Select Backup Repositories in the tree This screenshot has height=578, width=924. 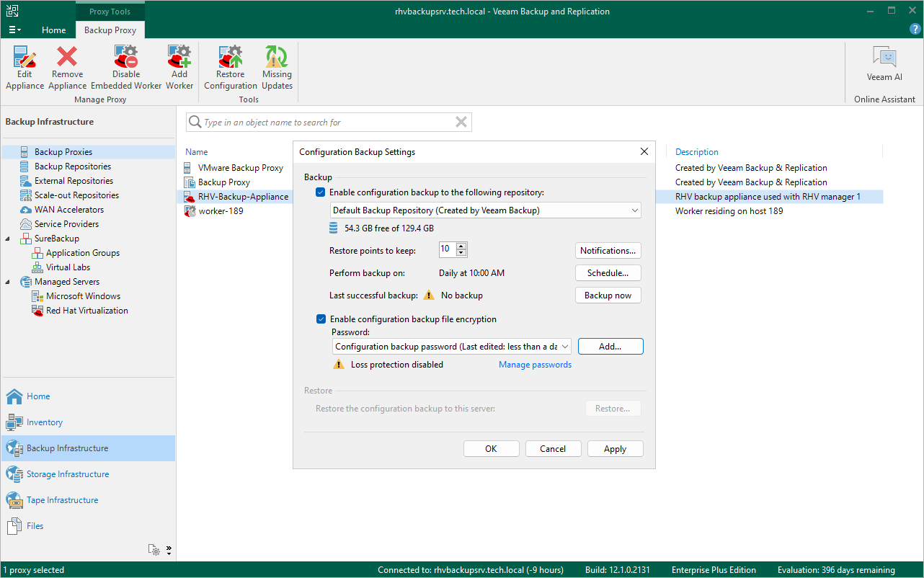coord(73,166)
